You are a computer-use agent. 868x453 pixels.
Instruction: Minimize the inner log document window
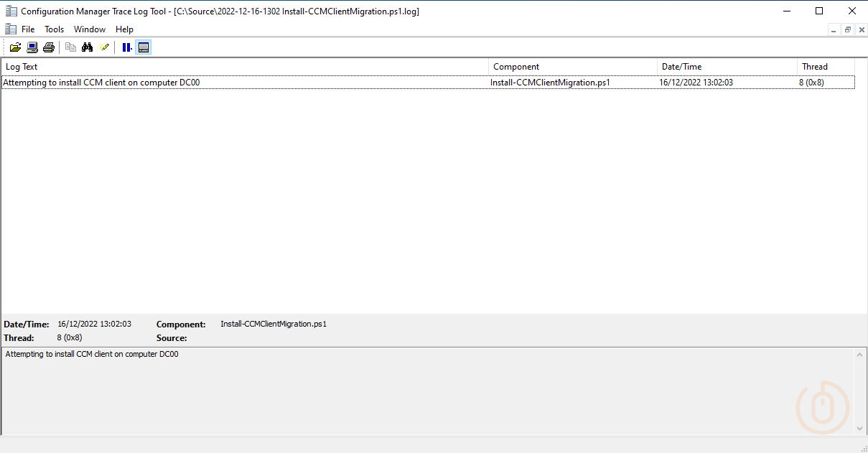pyautogui.click(x=834, y=29)
